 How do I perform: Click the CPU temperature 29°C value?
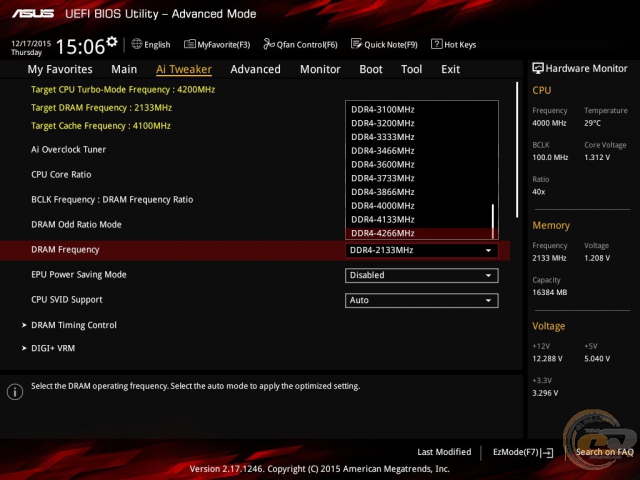[592, 123]
